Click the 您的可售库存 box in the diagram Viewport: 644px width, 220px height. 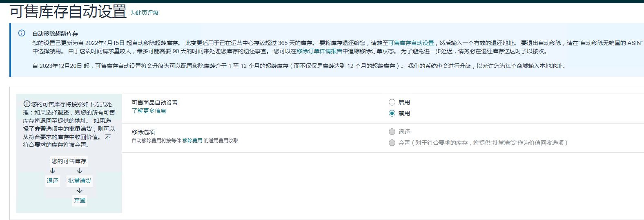coord(69,161)
